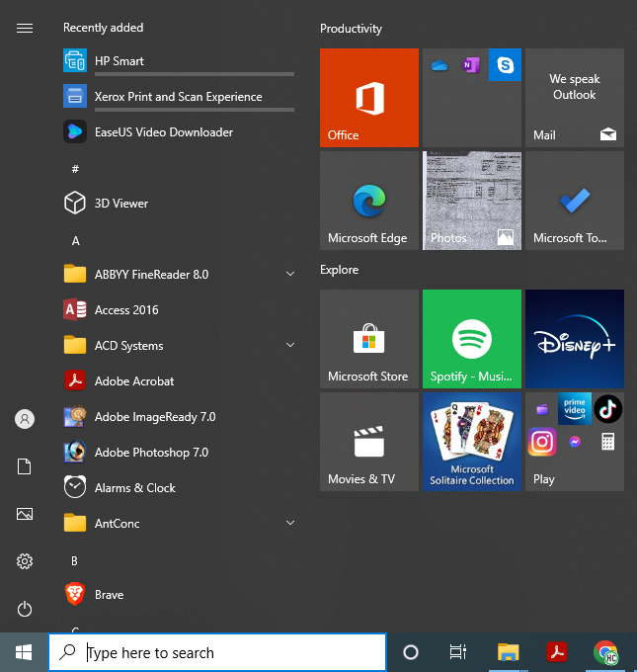Open the Pictures shortcut in sidebar
The width and height of the screenshot is (637, 672).
click(x=25, y=514)
